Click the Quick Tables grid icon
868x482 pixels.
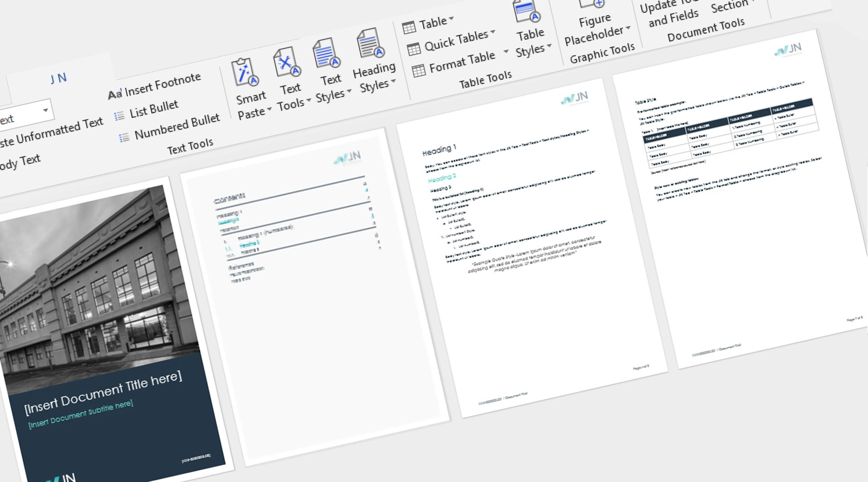[x=414, y=49]
